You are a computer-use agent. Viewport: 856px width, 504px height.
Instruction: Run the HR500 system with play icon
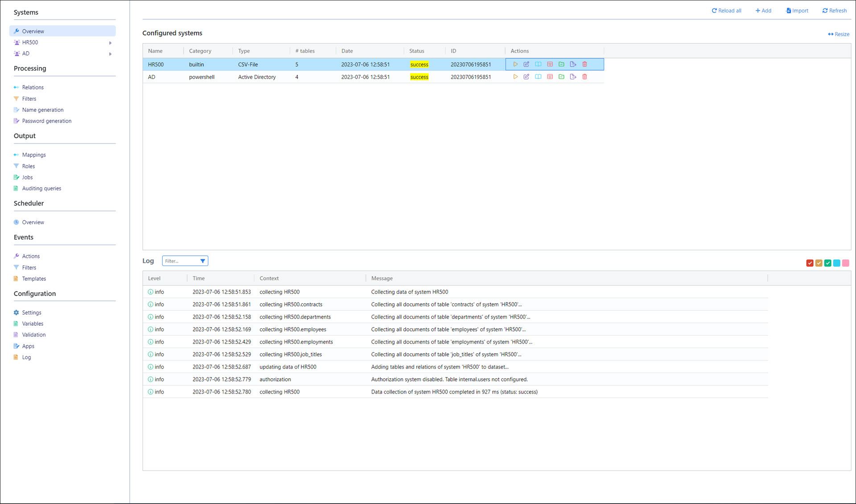coord(515,64)
